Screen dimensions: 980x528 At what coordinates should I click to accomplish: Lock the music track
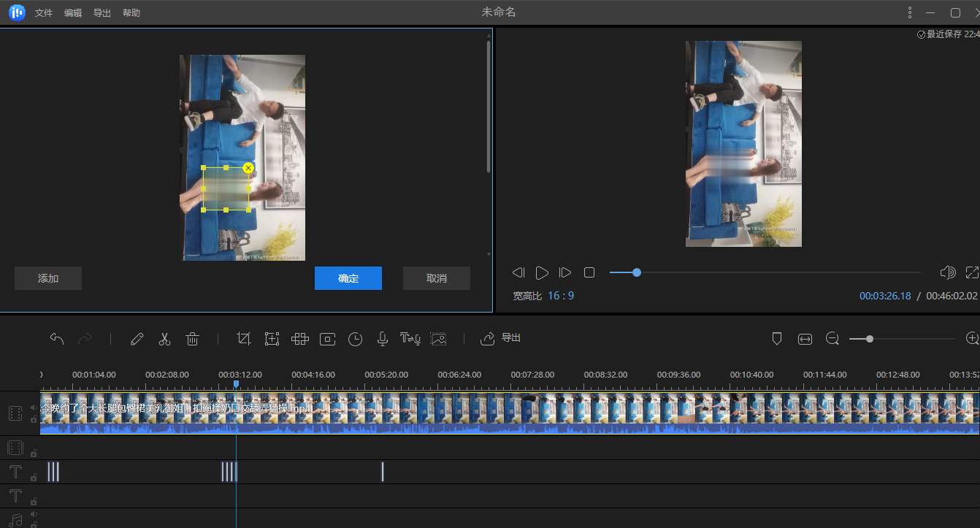(x=32, y=524)
